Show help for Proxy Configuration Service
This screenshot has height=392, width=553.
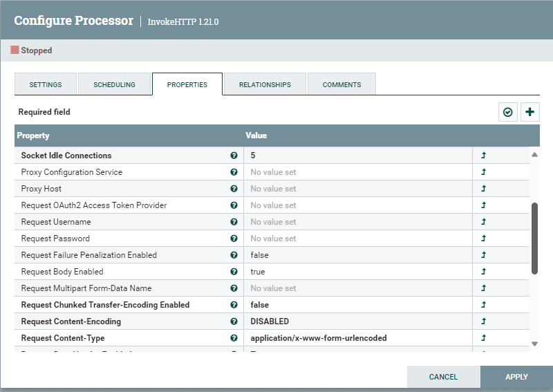pos(234,172)
